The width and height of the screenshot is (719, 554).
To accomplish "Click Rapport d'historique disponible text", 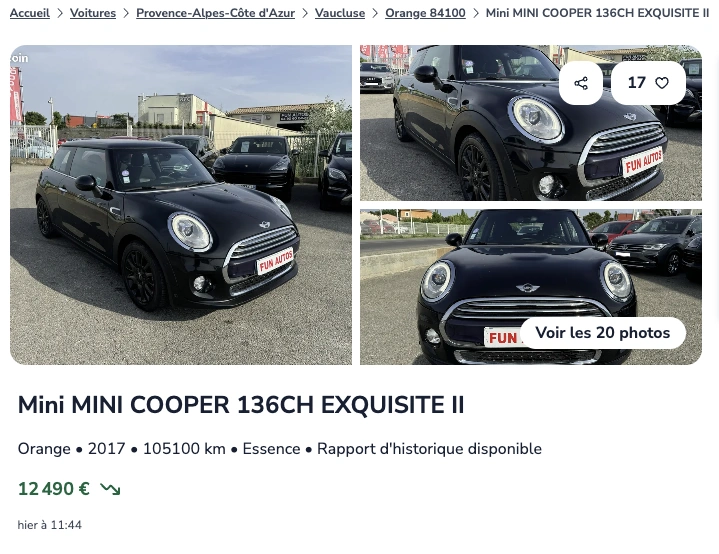I will point(429,449).
